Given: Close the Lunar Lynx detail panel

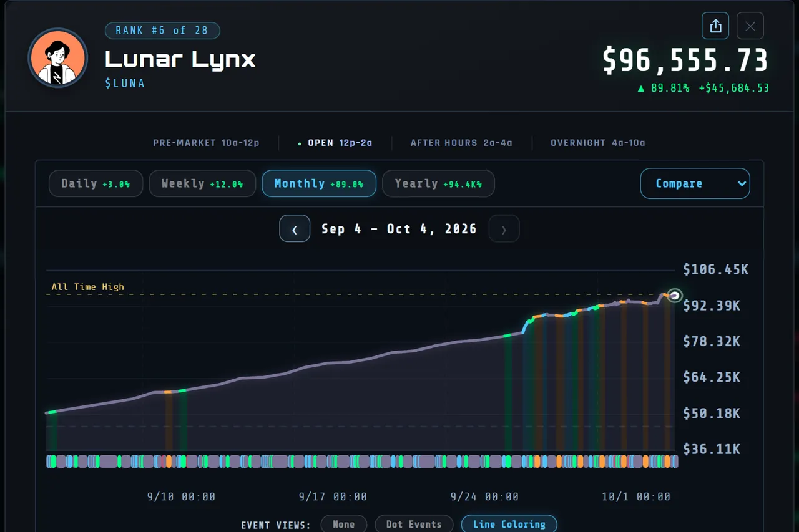Looking at the screenshot, I should [750, 26].
